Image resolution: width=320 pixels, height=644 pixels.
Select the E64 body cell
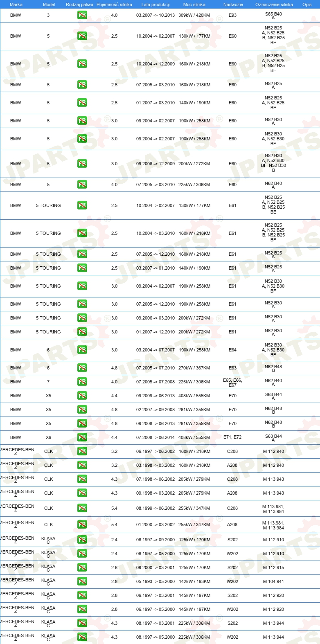[x=232, y=350]
